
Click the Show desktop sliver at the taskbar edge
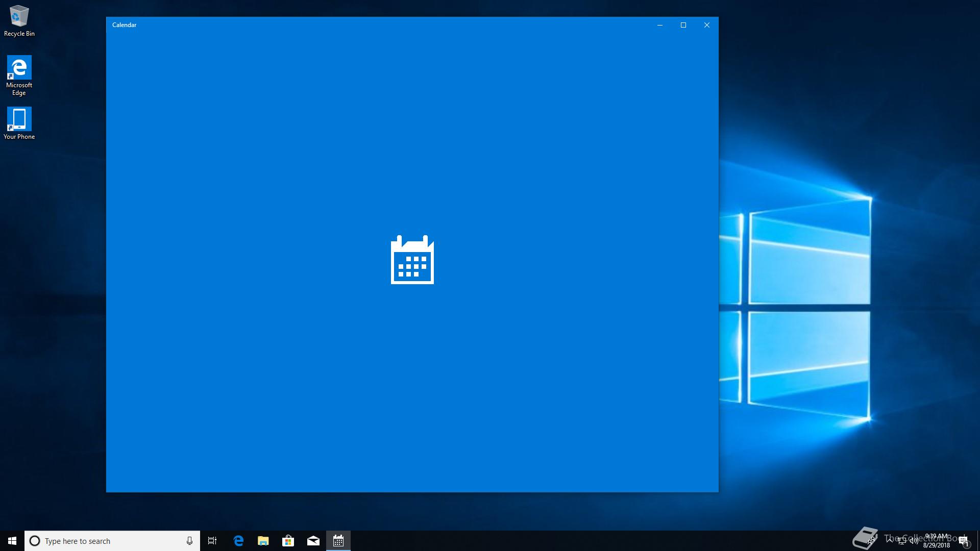click(x=978, y=541)
